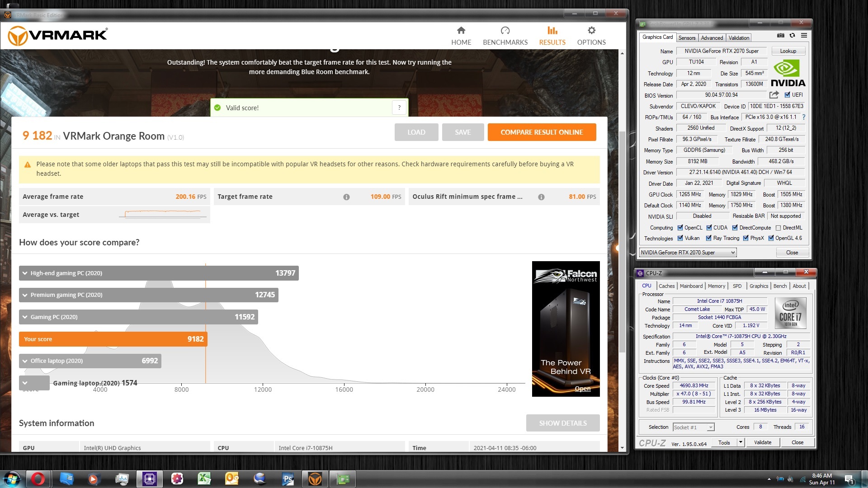Click the Bus Interface question mark
868x488 pixels.
click(x=803, y=117)
